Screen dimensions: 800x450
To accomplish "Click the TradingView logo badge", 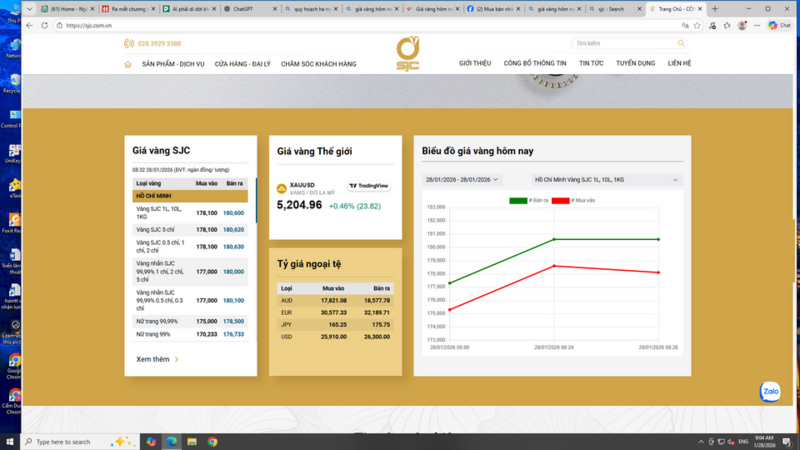I will pos(368,186).
